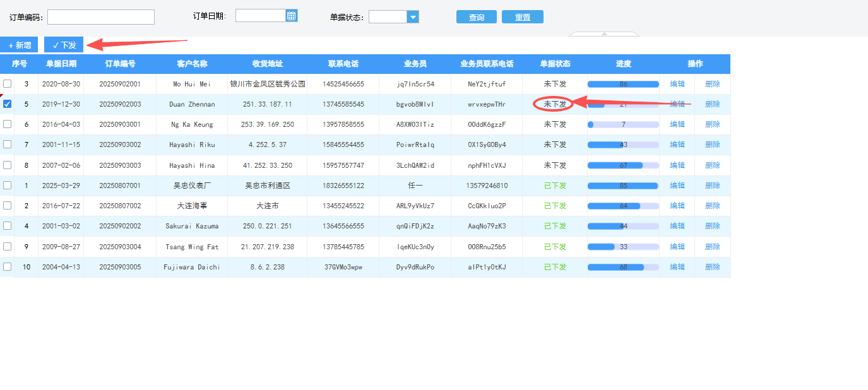Click the 重置 reset button

[x=522, y=17]
